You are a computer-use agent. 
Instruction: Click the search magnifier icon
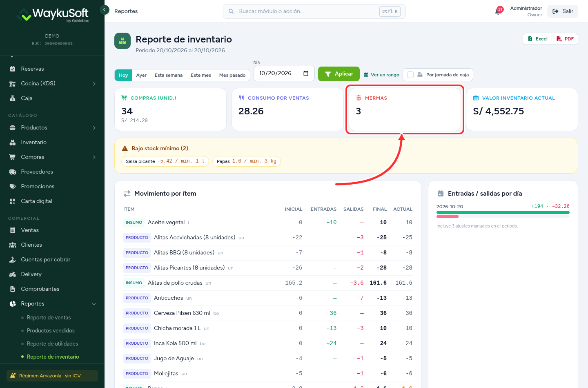pos(231,11)
